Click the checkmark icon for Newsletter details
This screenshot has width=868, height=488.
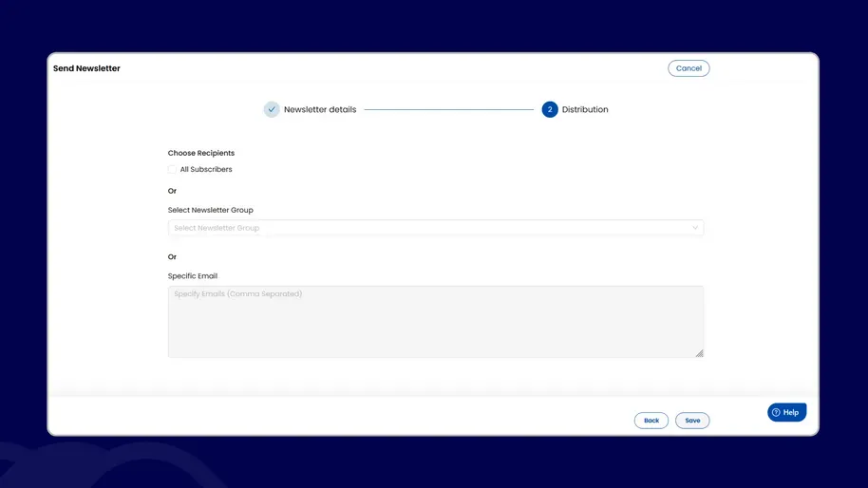(x=272, y=109)
